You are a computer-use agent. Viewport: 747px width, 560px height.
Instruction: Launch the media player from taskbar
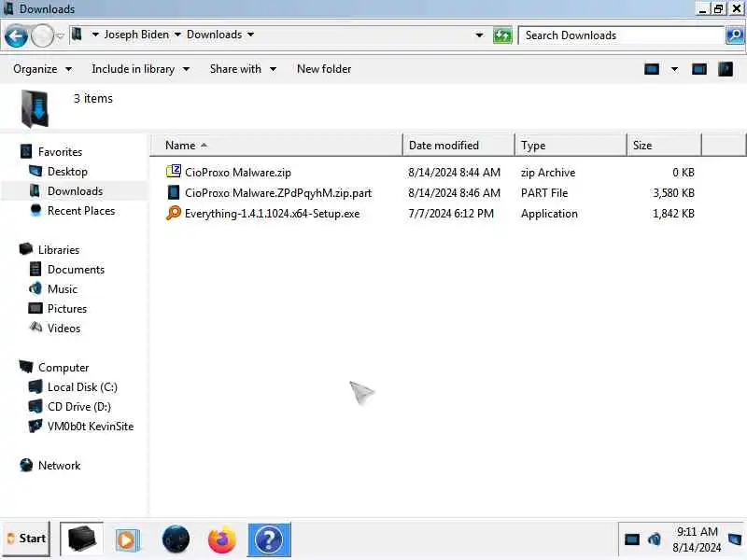point(127,540)
